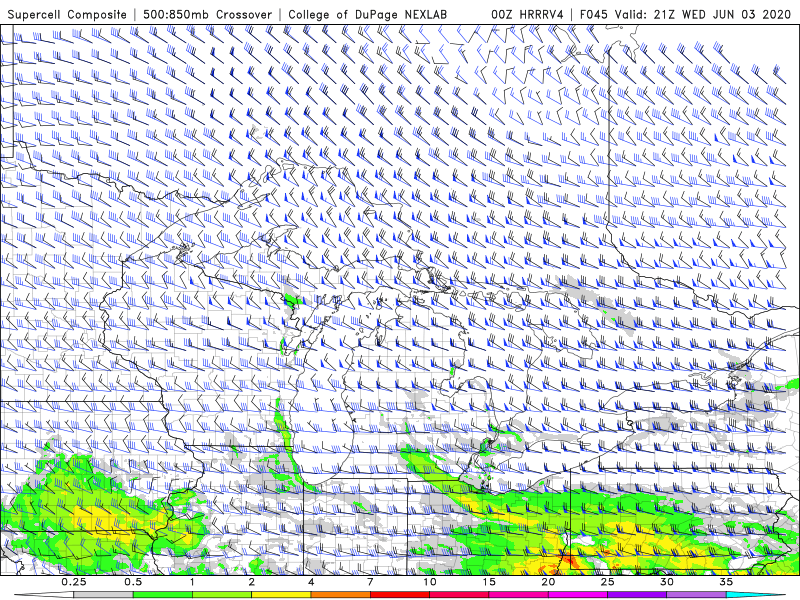The height and width of the screenshot is (600, 800).
Task: Select the '500:850mb Crossover' header label
Action: point(208,15)
